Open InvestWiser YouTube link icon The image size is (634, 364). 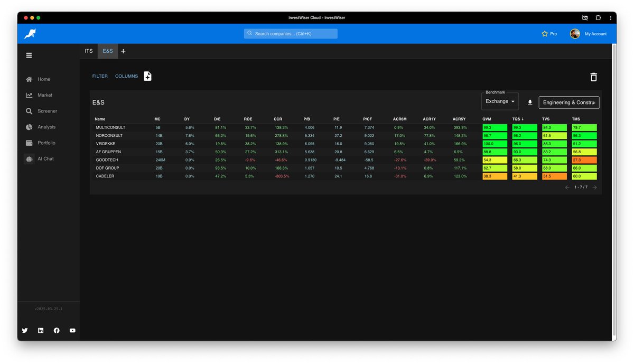tap(72, 331)
